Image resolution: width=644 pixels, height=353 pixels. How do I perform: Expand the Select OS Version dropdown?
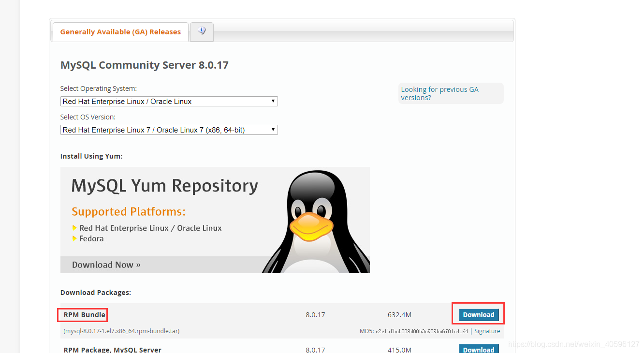coord(169,130)
